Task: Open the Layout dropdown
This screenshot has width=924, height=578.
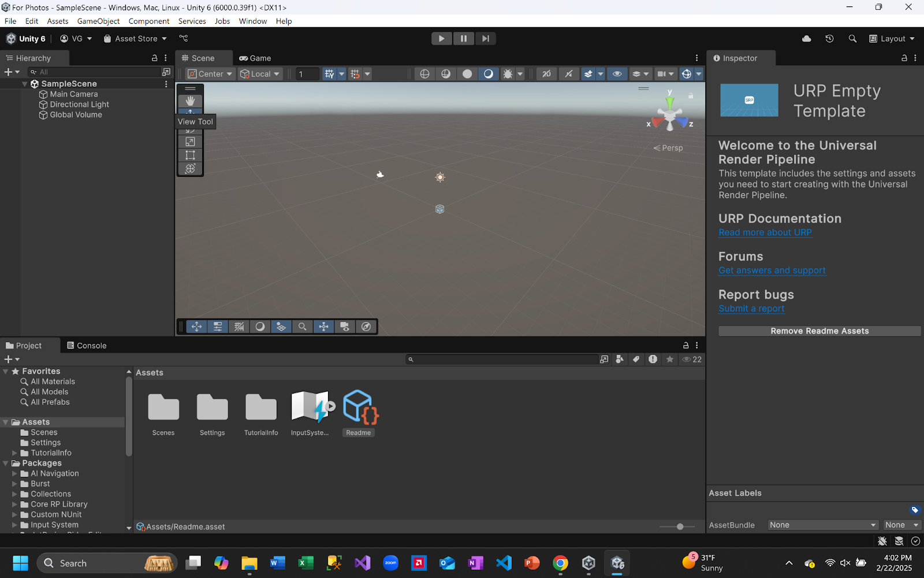Action: [x=892, y=39]
